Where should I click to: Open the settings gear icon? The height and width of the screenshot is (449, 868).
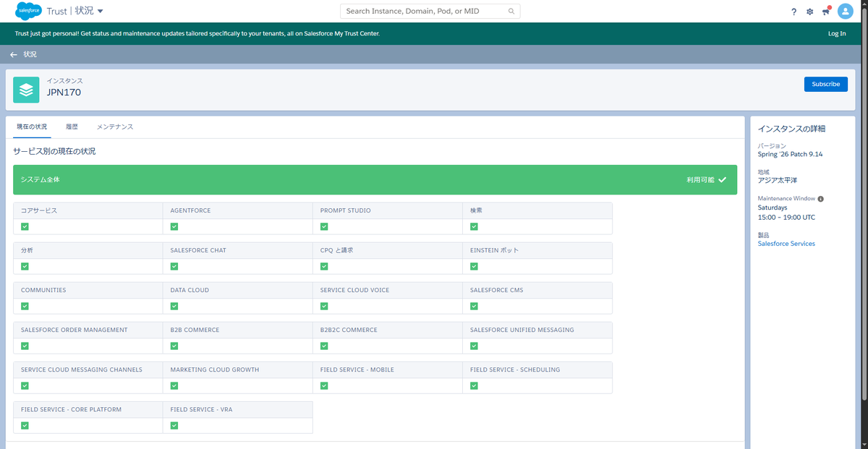(809, 12)
